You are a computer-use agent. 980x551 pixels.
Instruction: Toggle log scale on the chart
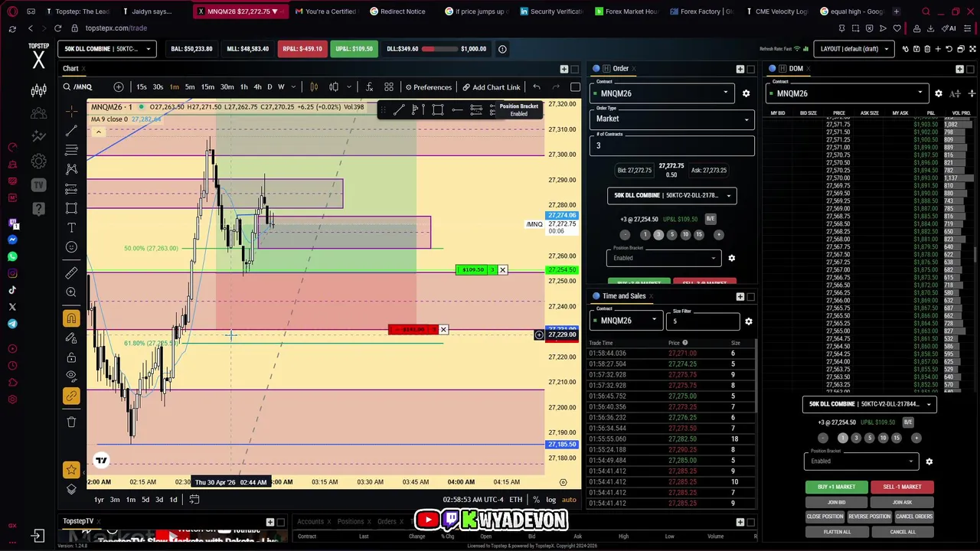point(550,500)
